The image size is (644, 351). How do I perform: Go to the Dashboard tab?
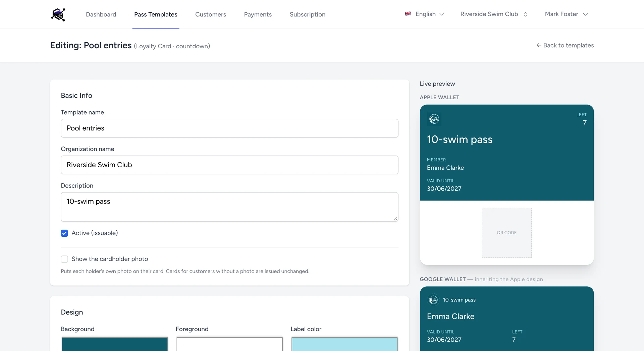[101, 14]
